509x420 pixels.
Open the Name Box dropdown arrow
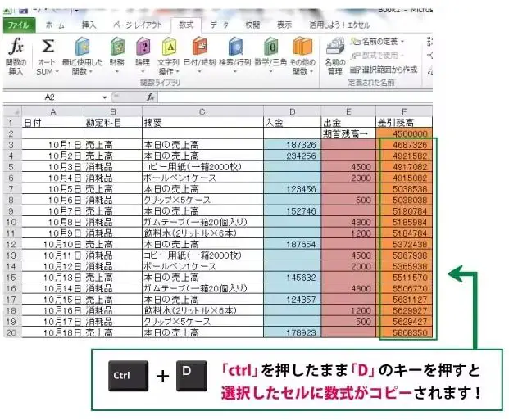pos(105,97)
